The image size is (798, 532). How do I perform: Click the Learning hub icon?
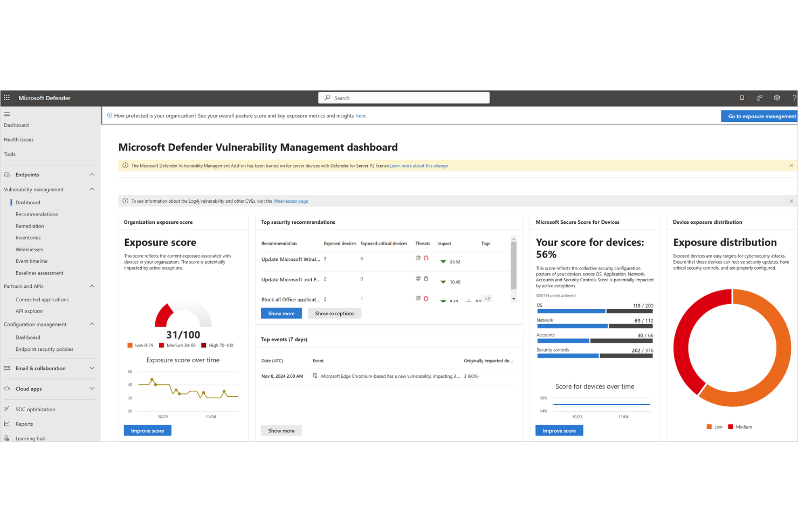pyautogui.click(x=7, y=438)
